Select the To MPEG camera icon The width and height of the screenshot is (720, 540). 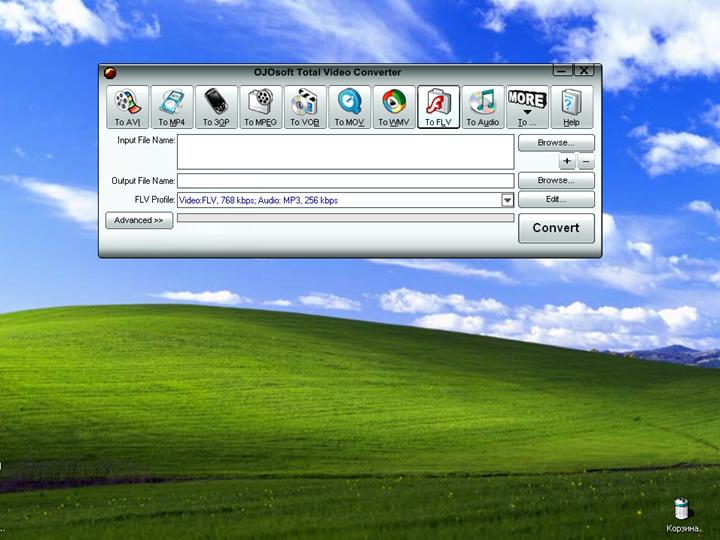[x=261, y=107]
